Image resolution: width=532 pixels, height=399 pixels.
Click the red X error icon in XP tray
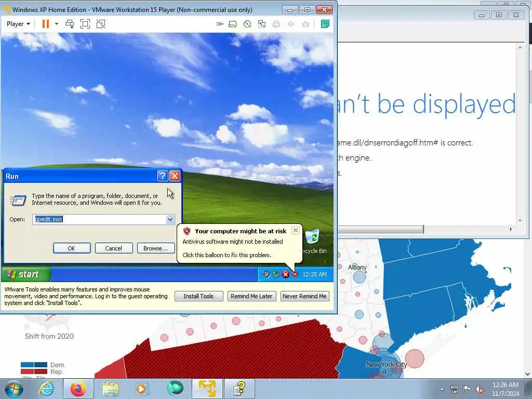[286, 274]
